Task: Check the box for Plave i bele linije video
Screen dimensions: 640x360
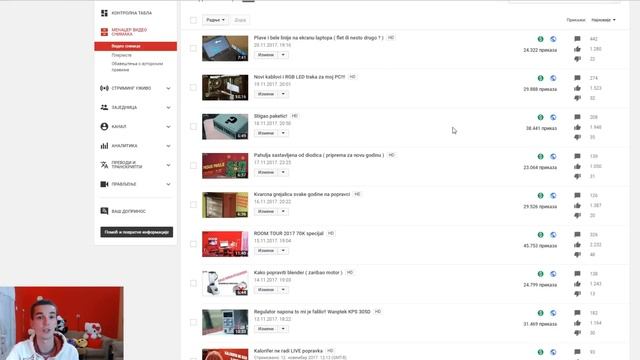Action: click(x=193, y=48)
